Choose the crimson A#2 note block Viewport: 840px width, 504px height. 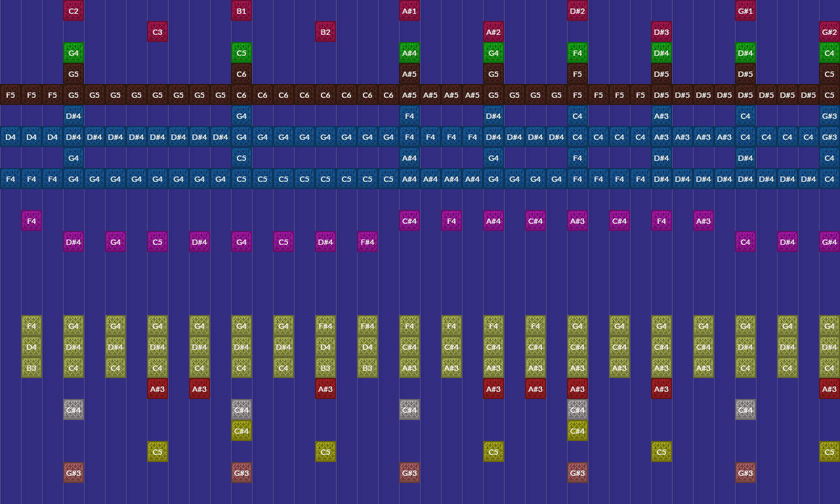coord(493,32)
